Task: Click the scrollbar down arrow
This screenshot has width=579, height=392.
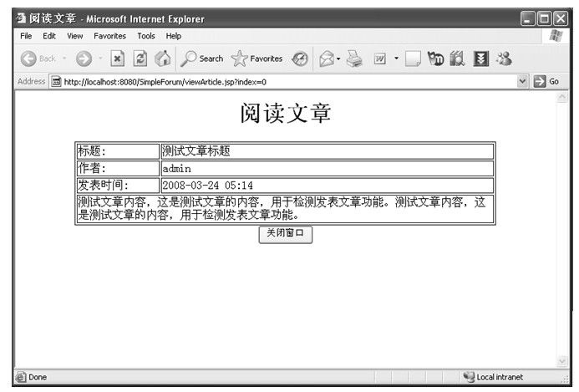Action: pyautogui.click(x=562, y=361)
